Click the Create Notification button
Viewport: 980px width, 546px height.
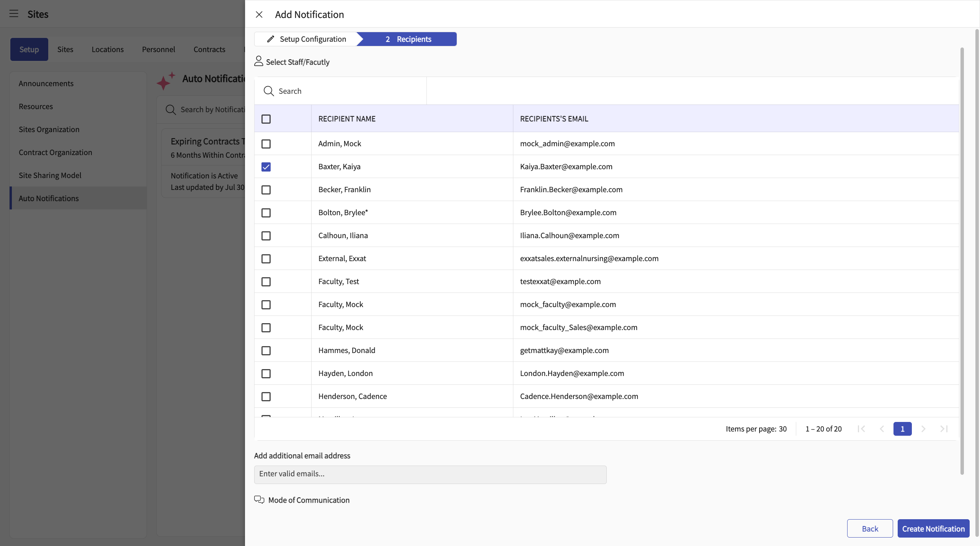(933, 529)
